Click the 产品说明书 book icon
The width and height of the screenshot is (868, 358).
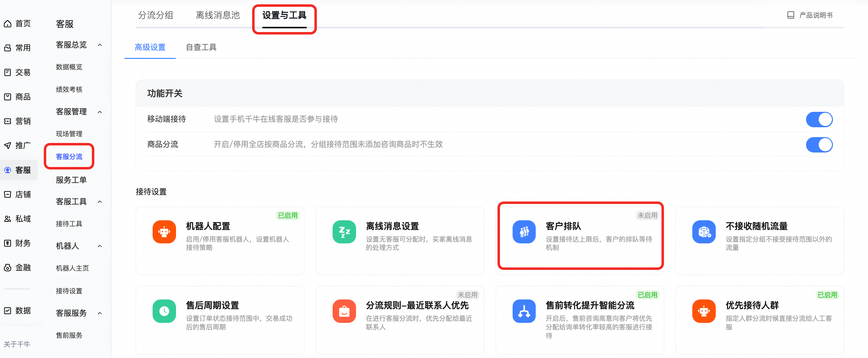point(791,15)
